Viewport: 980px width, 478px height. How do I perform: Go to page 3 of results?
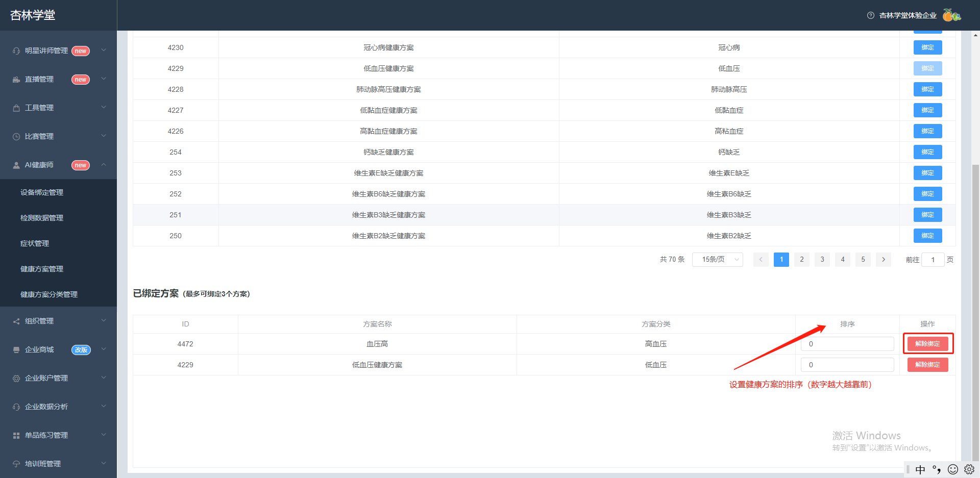tap(822, 260)
